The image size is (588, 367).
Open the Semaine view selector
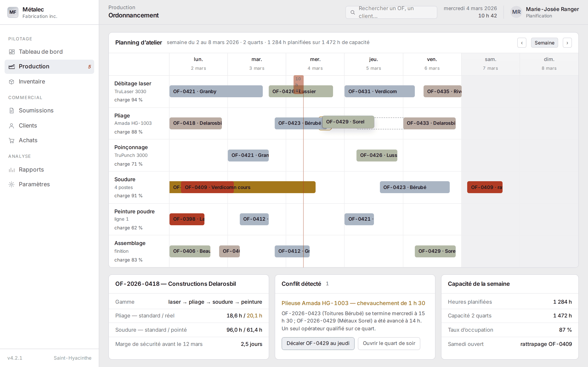point(544,43)
